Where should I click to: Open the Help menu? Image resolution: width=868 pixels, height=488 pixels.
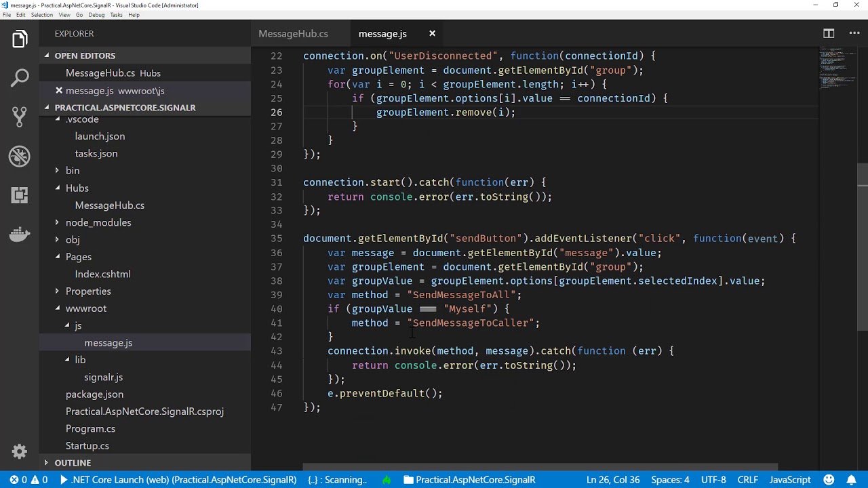(x=134, y=15)
